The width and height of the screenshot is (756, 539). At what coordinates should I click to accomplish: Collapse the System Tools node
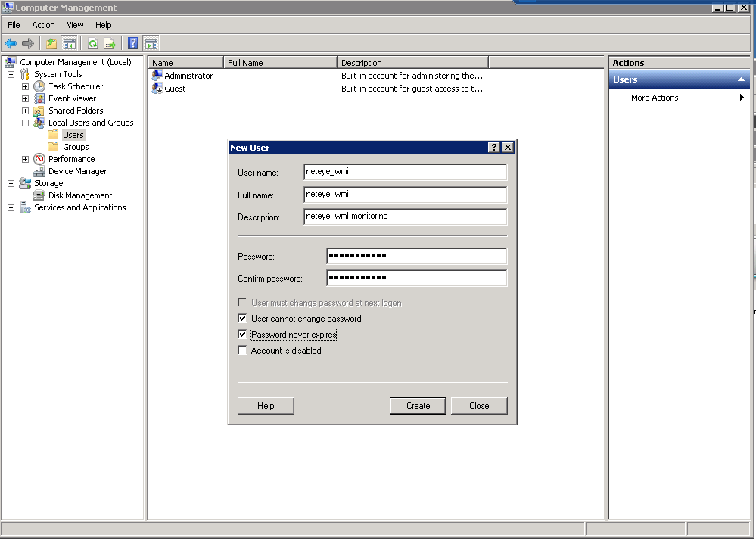(11, 74)
